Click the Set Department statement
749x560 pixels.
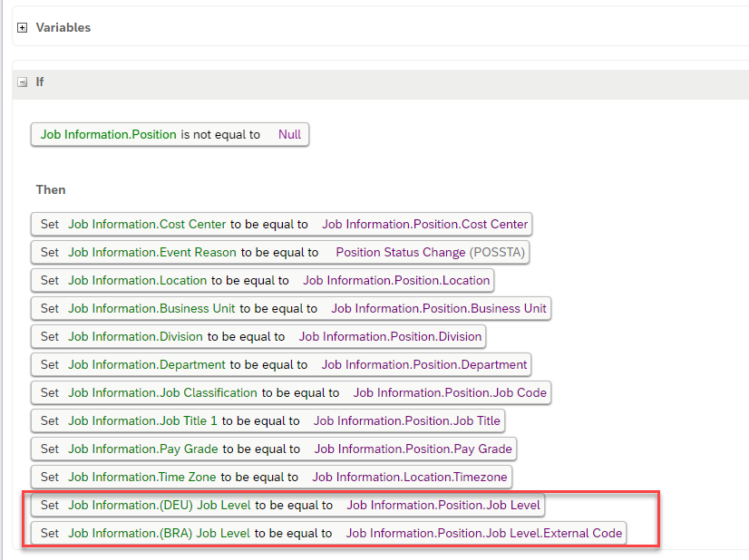(281, 365)
